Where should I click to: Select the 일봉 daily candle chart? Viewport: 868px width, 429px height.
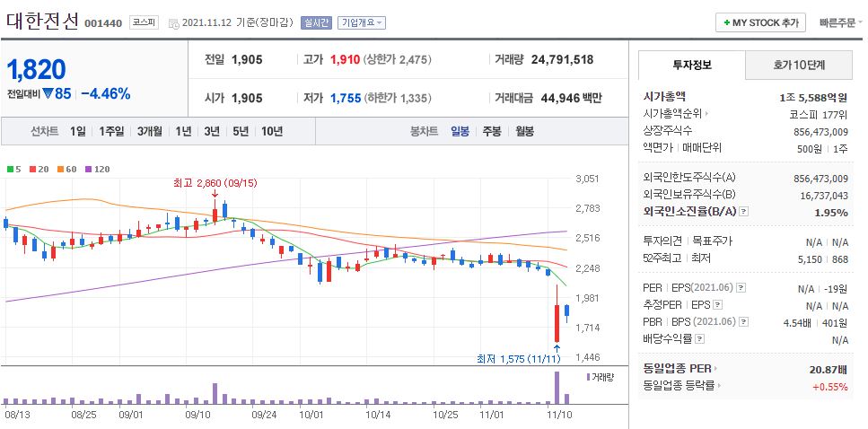460,131
